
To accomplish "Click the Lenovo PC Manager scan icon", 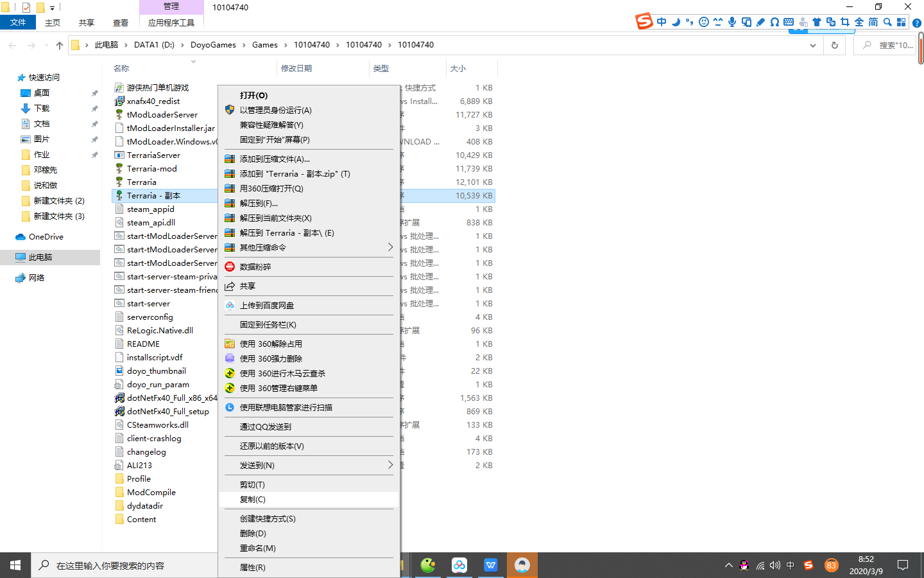I will point(230,407).
